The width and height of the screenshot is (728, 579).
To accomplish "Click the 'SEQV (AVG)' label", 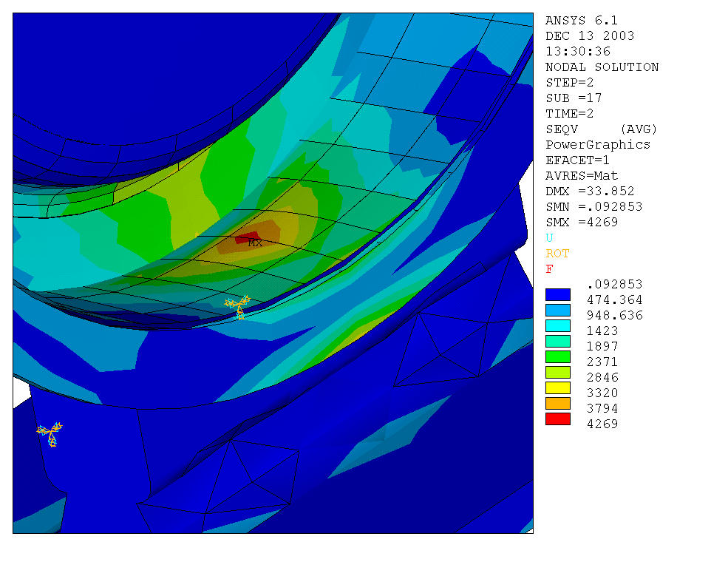I will 602,129.
